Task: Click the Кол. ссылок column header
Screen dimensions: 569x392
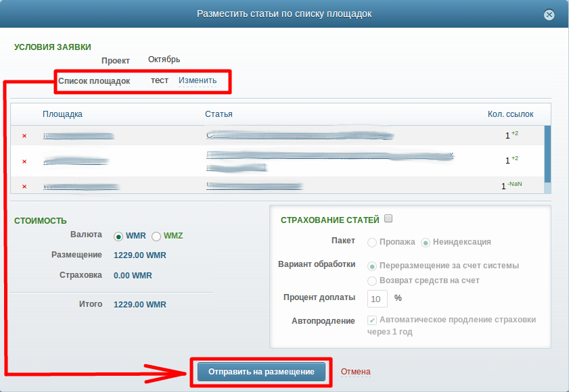Action: coord(510,114)
